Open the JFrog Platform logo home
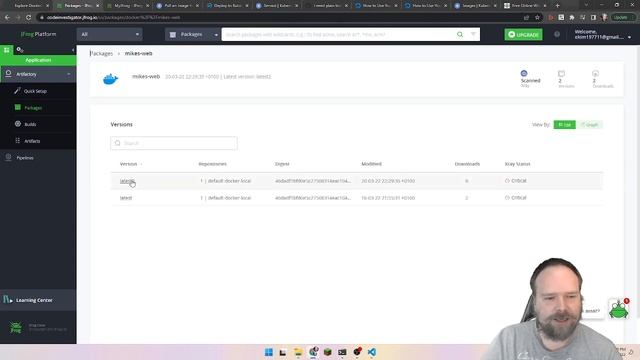The image size is (640, 360). point(38,34)
